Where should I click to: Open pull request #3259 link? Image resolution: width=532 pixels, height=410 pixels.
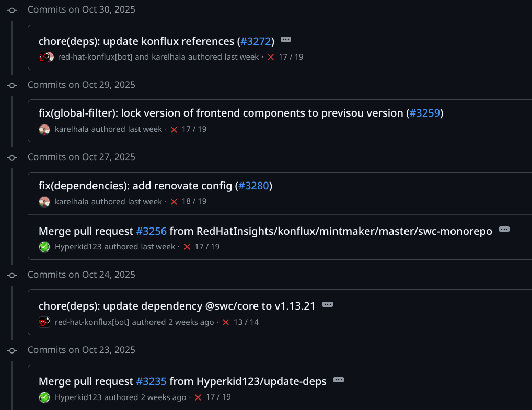point(424,113)
